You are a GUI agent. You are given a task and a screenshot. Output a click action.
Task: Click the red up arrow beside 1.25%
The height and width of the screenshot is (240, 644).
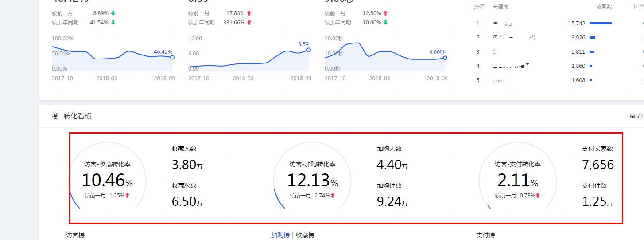[128, 195]
